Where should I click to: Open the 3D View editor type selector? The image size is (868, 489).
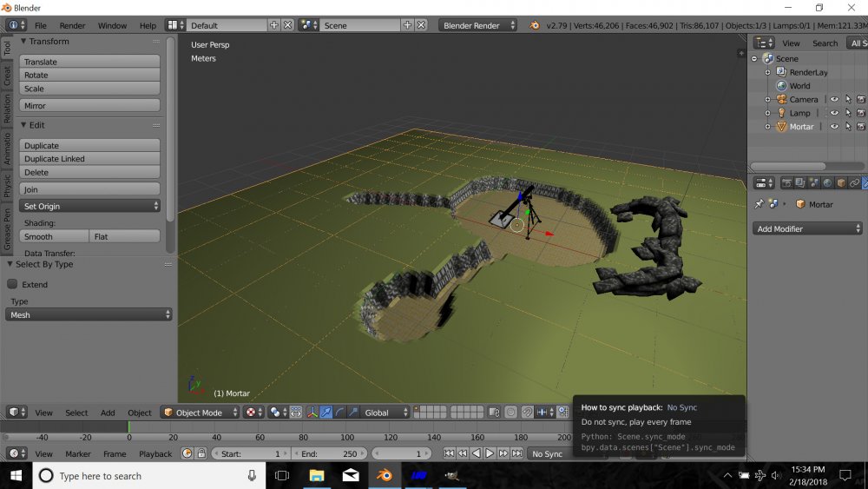click(16, 412)
